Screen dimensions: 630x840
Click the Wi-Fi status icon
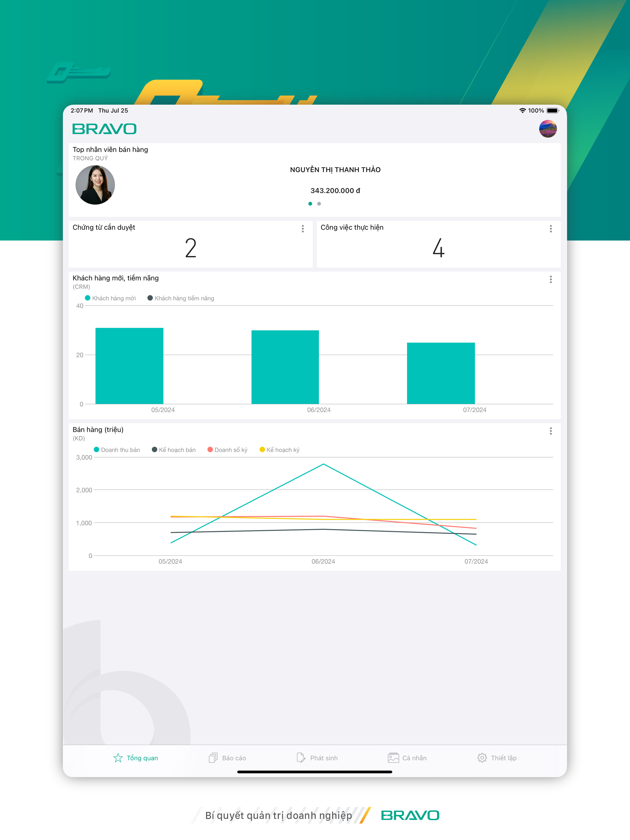point(523,110)
